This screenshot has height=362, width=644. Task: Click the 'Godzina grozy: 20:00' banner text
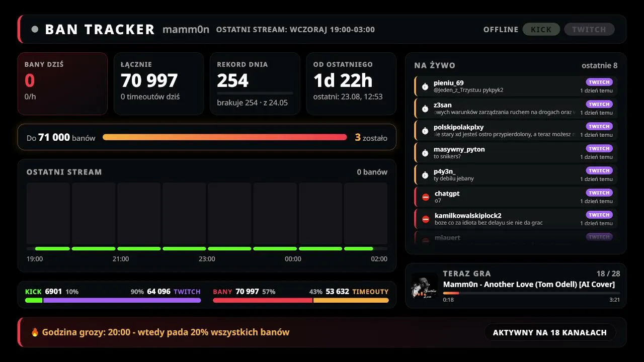point(166,332)
